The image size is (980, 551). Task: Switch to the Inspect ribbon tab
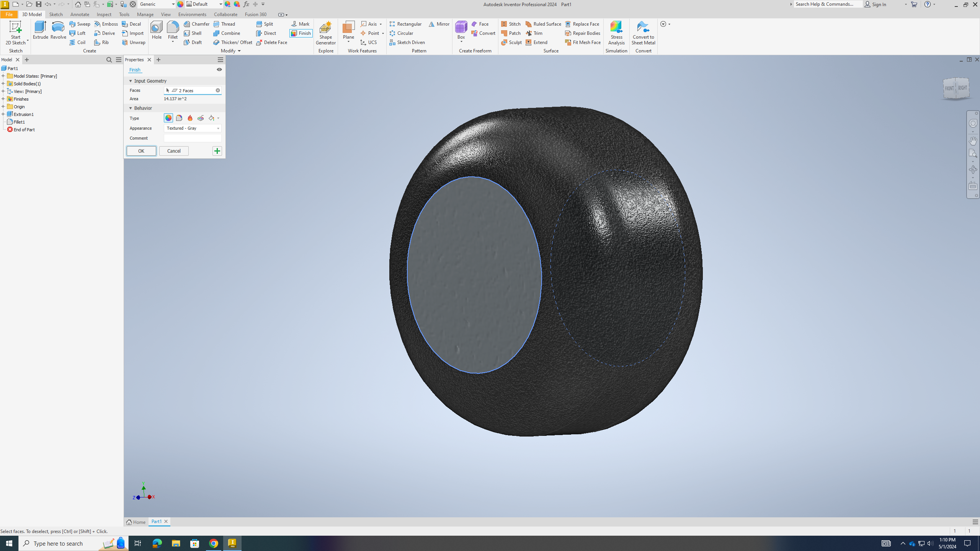[104, 14]
